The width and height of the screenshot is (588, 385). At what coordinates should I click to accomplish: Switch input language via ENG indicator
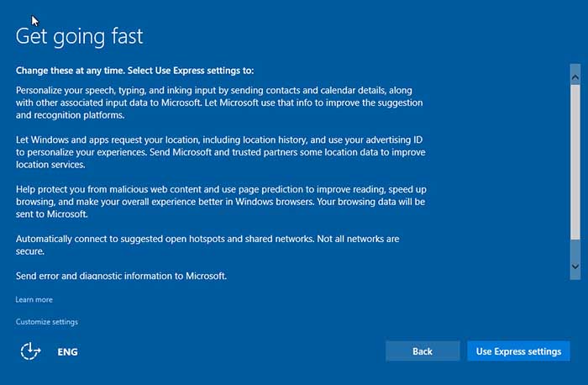tap(67, 352)
